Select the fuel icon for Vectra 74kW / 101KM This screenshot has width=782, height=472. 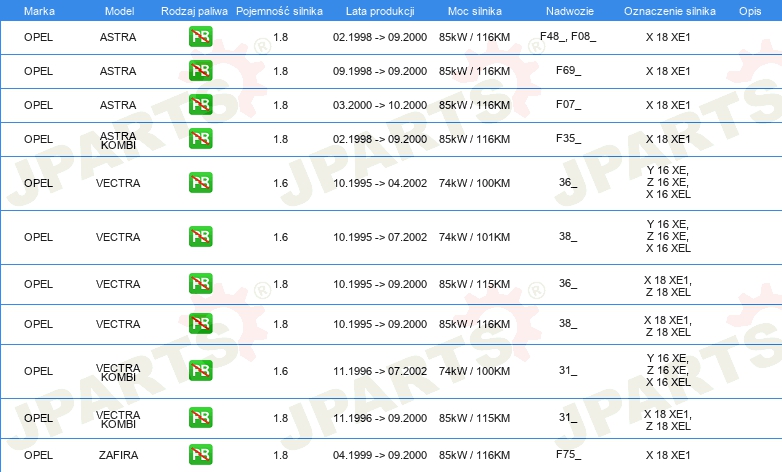(200, 236)
